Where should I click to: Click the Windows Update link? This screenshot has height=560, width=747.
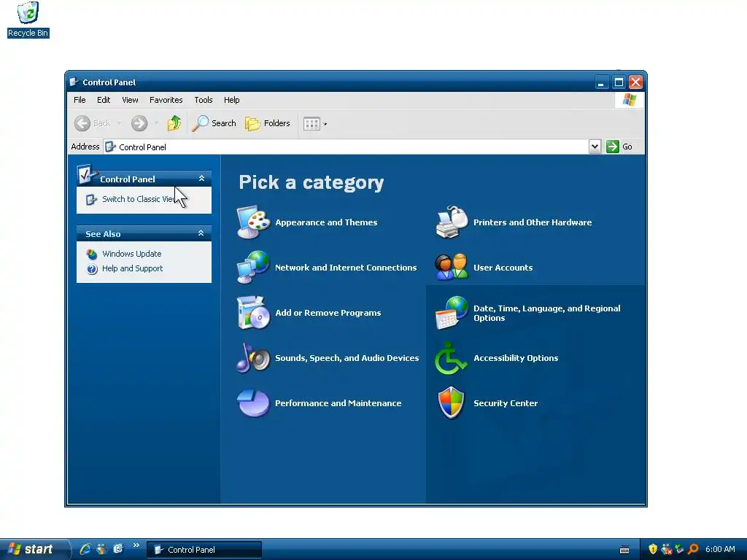click(x=131, y=254)
